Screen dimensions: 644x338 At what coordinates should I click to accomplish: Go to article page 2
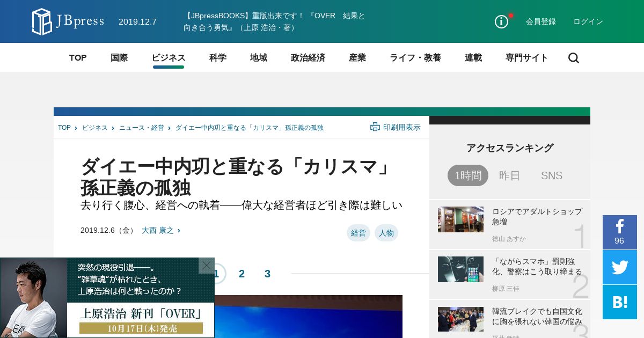[x=241, y=274]
